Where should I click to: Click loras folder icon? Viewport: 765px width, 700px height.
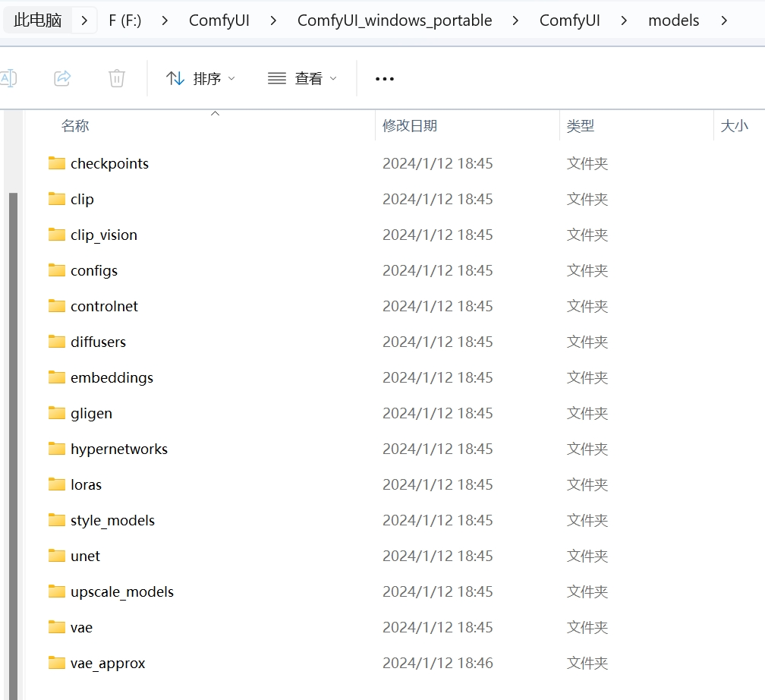pyautogui.click(x=57, y=484)
